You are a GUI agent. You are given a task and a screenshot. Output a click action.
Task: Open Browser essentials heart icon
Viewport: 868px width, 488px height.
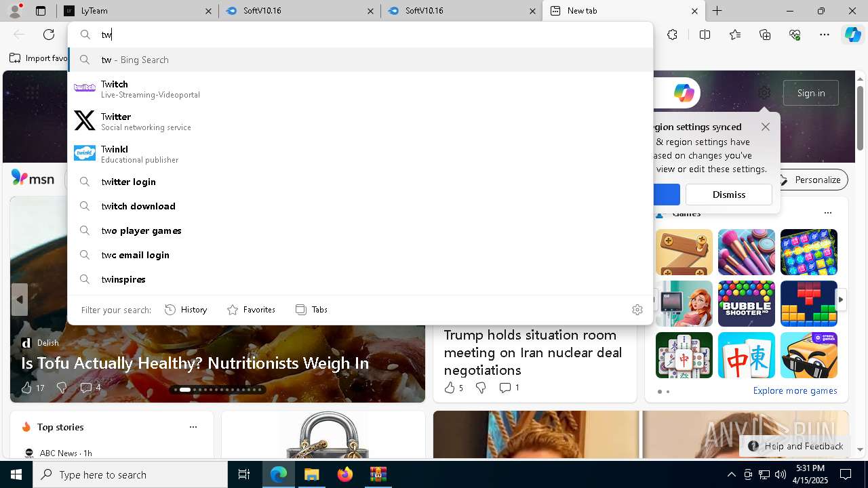[795, 35]
